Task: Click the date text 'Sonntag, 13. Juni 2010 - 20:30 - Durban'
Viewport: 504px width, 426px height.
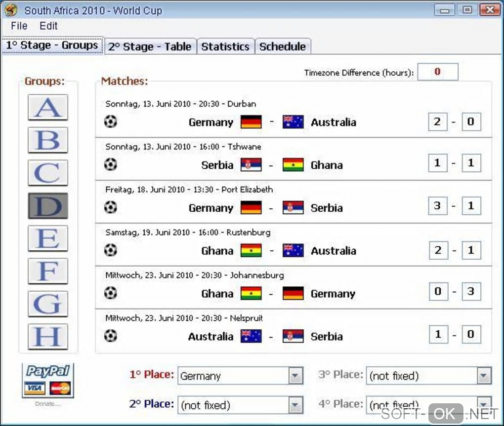Action: [x=181, y=104]
